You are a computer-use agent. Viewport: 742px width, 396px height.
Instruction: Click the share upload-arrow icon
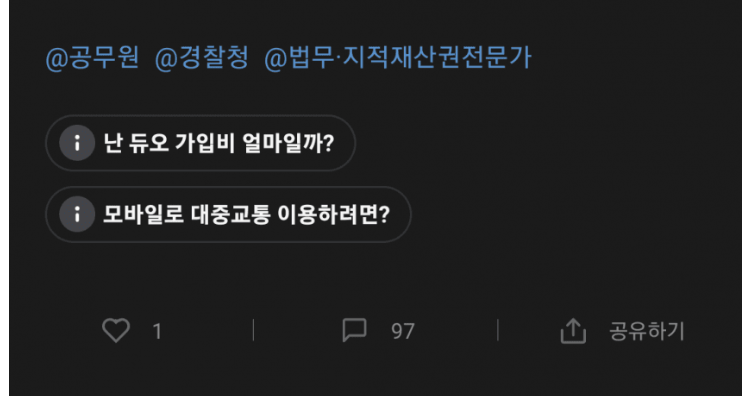tap(573, 330)
